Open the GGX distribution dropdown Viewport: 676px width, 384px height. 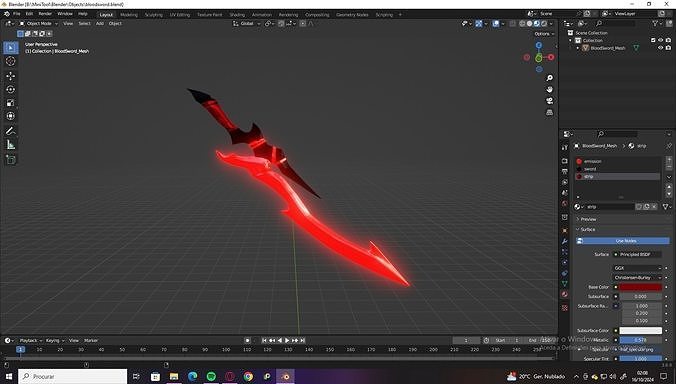(x=637, y=268)
